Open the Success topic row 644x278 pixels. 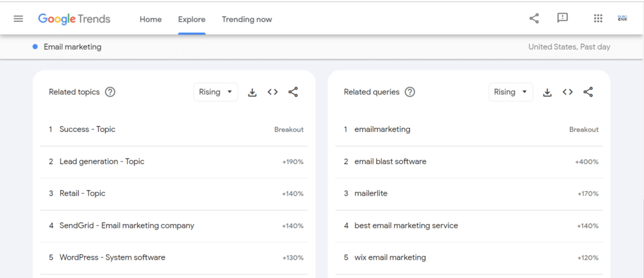pyautogui.click(x=174, y=130)
